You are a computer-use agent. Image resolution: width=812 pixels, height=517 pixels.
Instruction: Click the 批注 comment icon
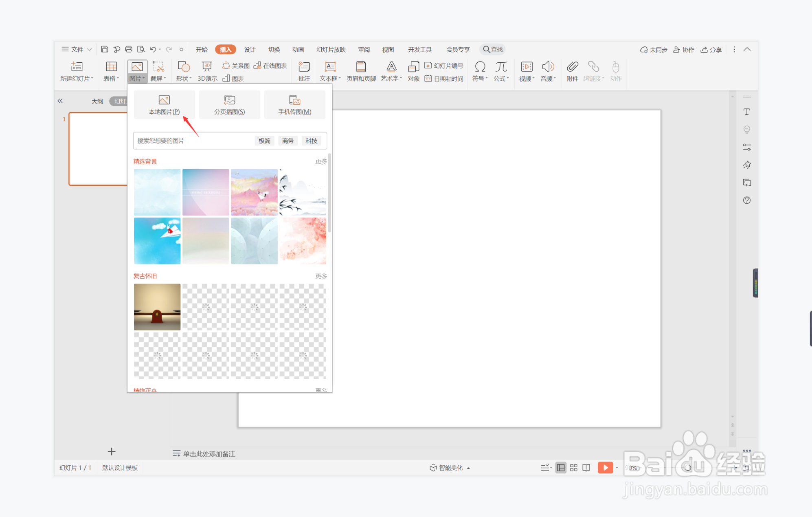pos(304,67)
